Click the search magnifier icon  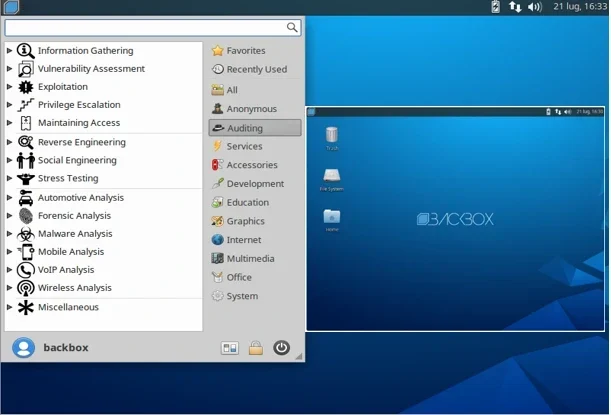click(x=292, y=27)
